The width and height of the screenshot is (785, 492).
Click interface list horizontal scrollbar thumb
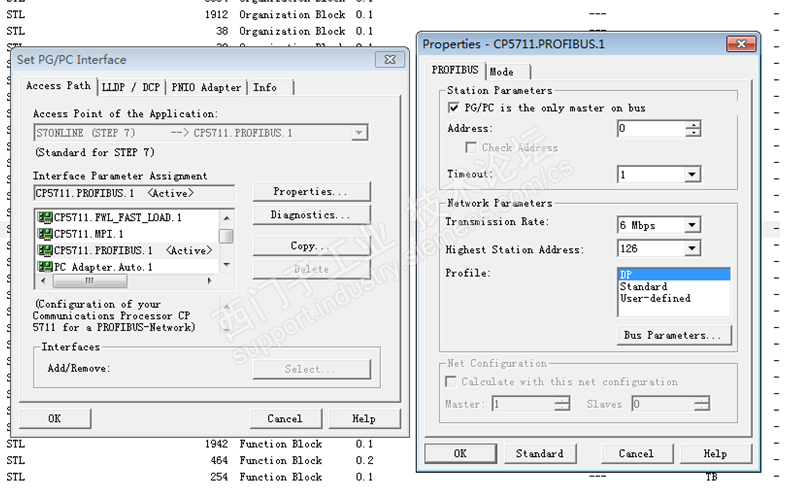pyautogui.click(x=90, y=281)
